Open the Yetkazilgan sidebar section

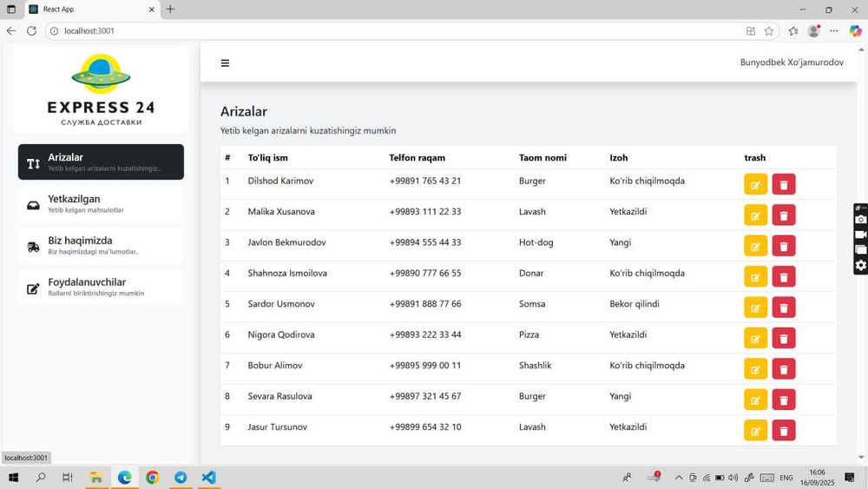(101, 203)
